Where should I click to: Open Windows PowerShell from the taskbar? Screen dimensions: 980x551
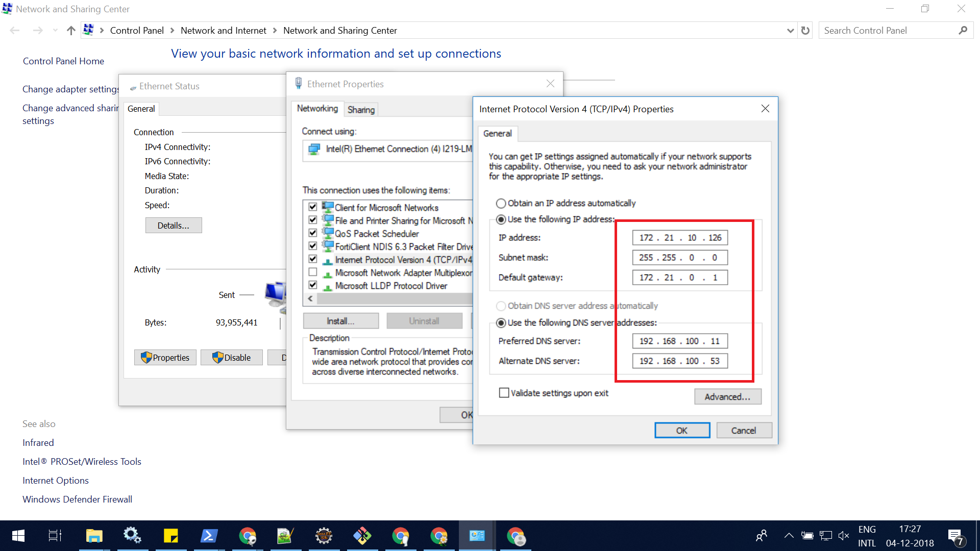(x=209, y=536)
